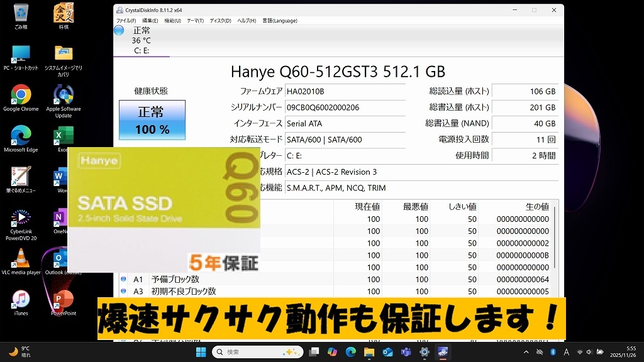This screenshot has height=362, width=644.
Task: Click the standard field ACS-2 | ACS-2 Revision 3
Action: 422,172
